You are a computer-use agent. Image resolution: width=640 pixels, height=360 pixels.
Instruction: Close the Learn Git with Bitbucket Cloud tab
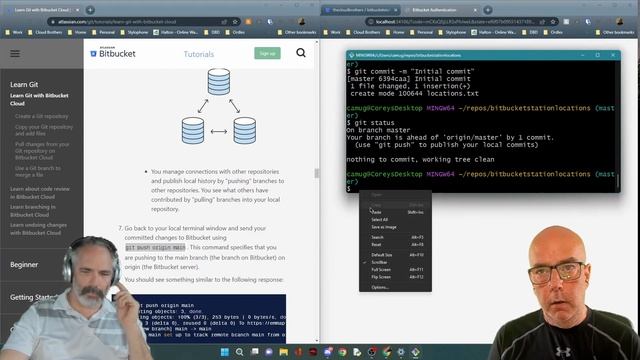(x=78, y=10)
